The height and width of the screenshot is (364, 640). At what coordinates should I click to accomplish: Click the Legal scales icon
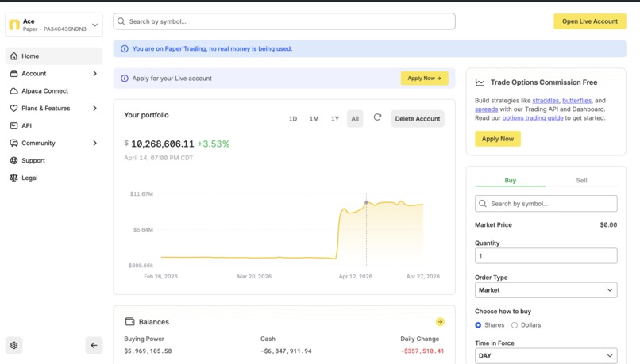click(13, 178)
